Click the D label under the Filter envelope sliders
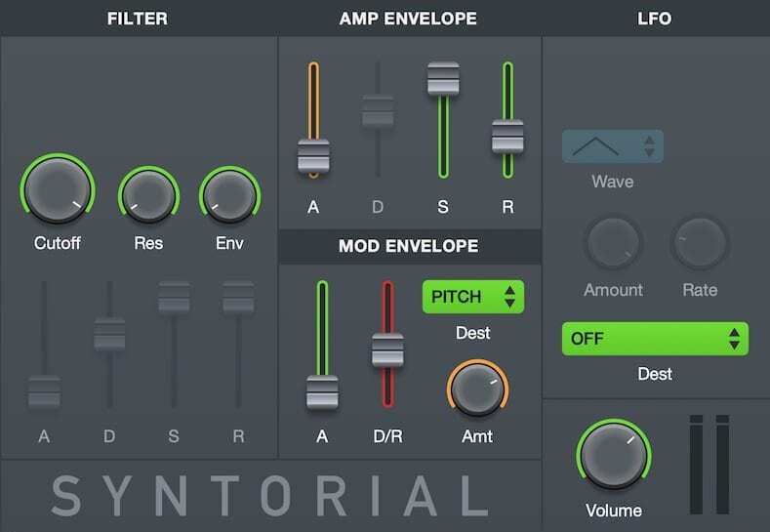Screen dimensions: 770x532 pyautogui.click(x=109, y=436)
